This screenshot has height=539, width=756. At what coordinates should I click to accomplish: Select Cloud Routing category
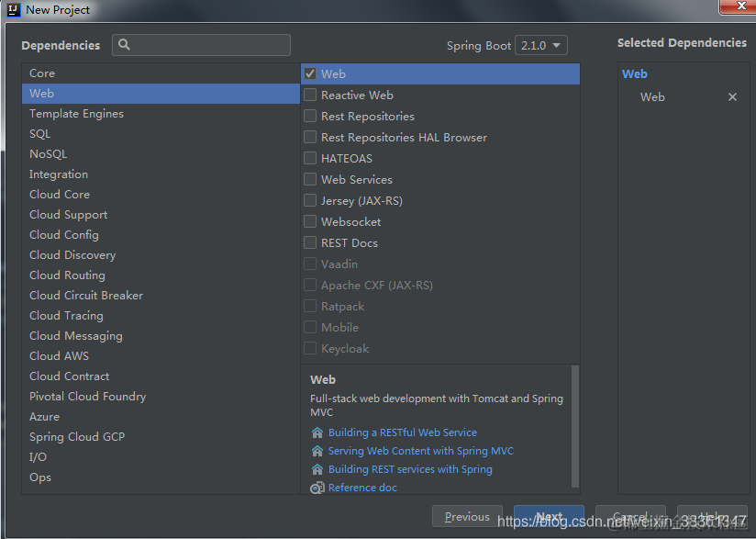click(x=161, y=275)
